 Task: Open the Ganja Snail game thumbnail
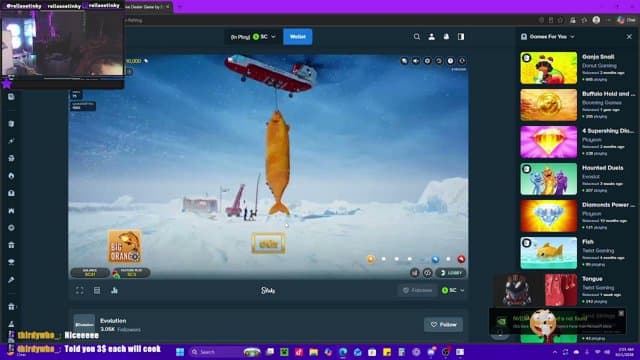[549, 68]
